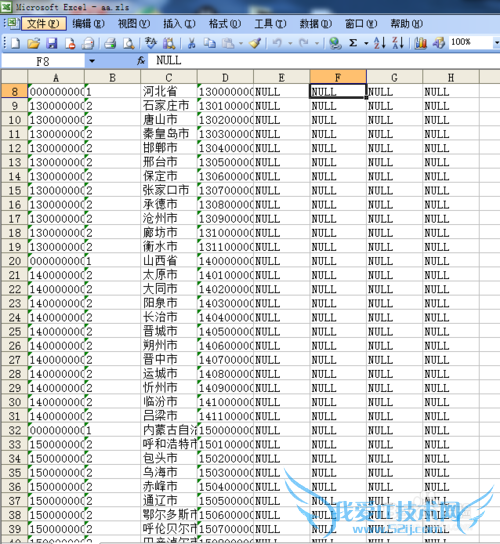Click the formula bar containing NULL

[324, 61]
